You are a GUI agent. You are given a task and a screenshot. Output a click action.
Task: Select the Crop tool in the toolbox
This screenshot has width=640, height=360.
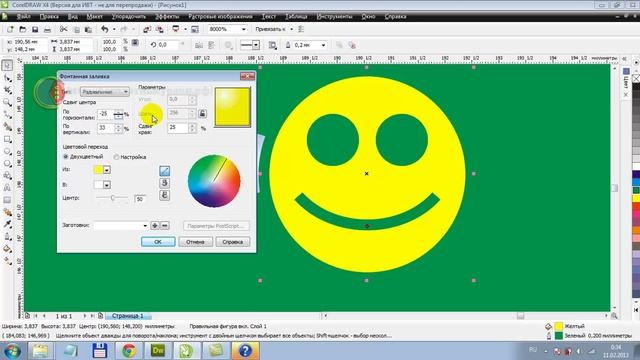coord(7,90)
